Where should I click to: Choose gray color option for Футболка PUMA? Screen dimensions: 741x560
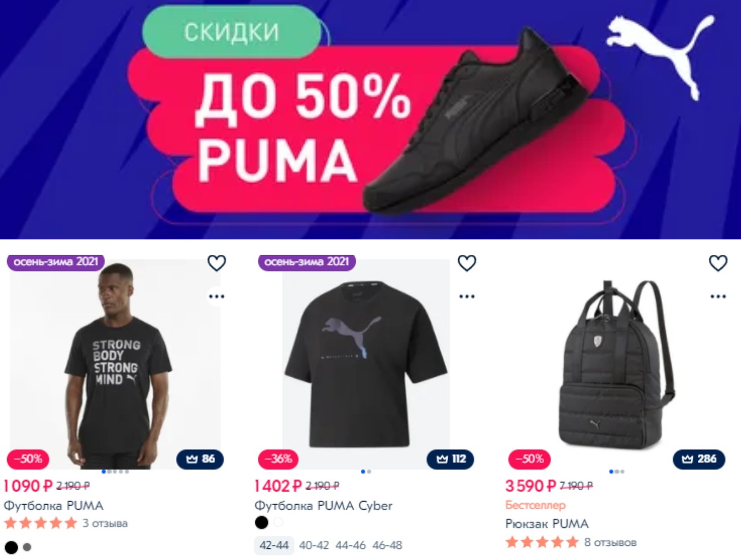pyautogui.click(x=27, y=547)
